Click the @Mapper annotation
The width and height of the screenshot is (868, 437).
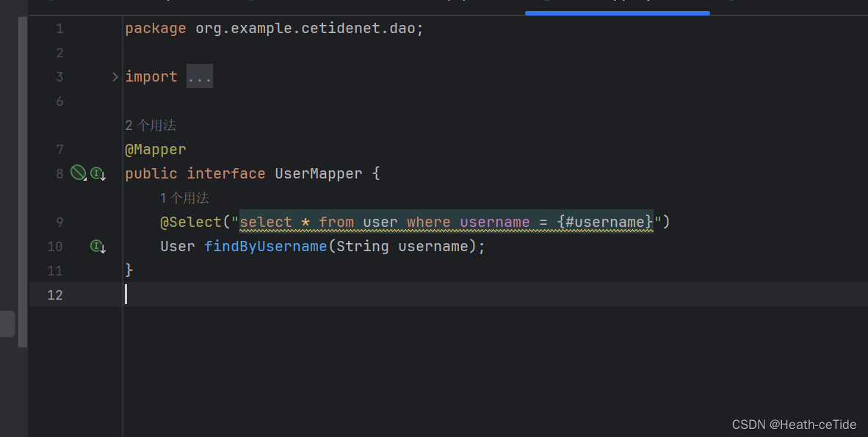pos(156,150)
